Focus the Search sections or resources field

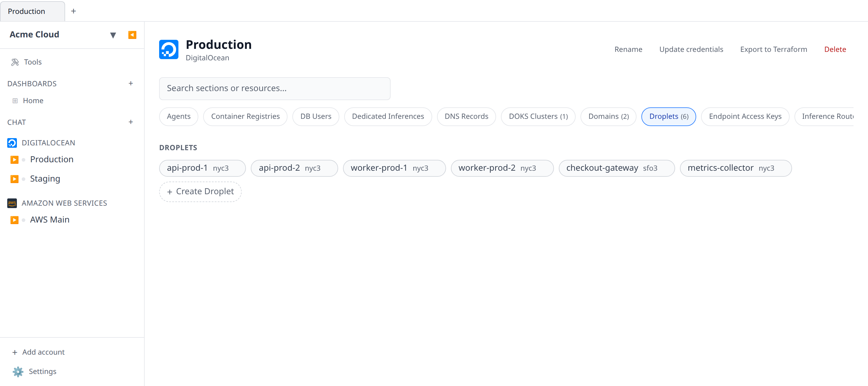click(x=275, y=88)
